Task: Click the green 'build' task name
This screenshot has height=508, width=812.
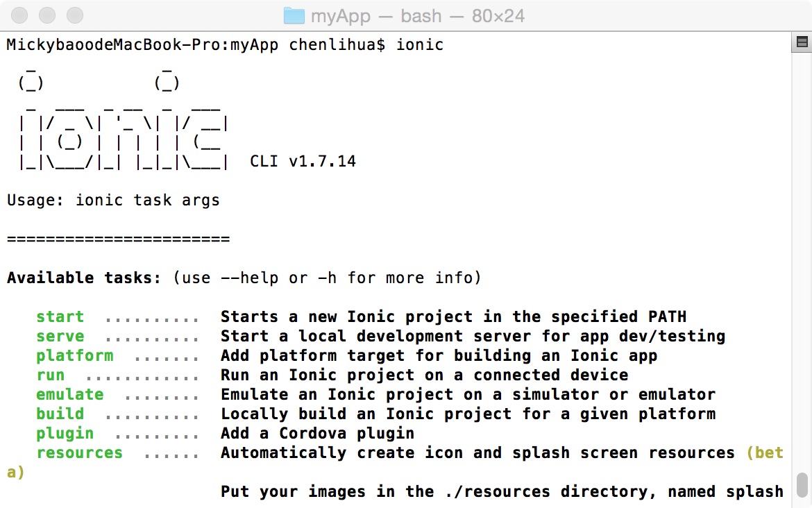Action: coord(60,414)
